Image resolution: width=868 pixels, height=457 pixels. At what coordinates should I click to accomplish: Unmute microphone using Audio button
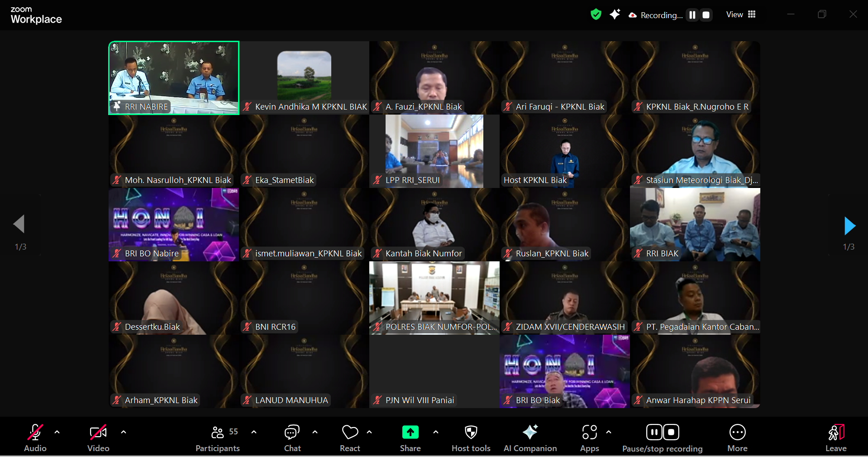coord(35,438)
